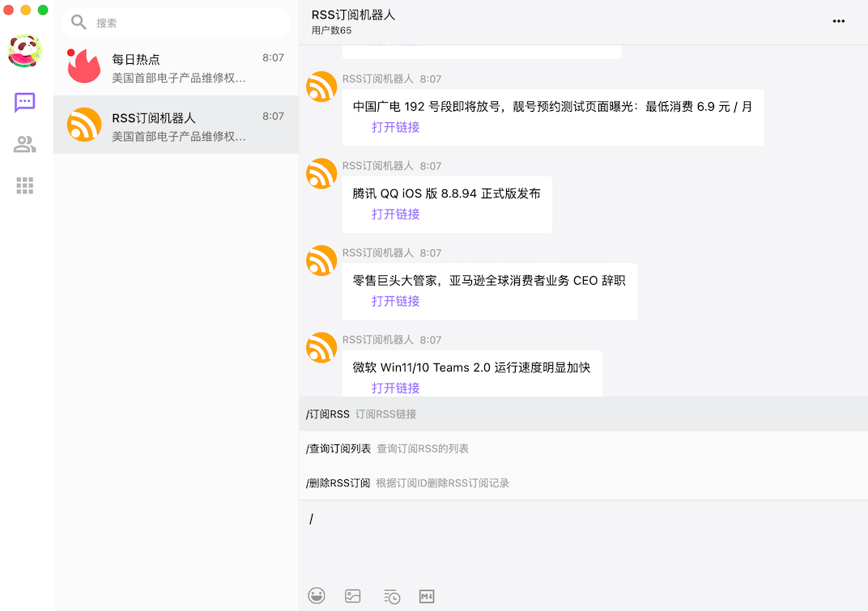The height and width of the screenshot is (611, 868).
Task: Click the yellow minimize window button
Action: [x=25, y=10]
